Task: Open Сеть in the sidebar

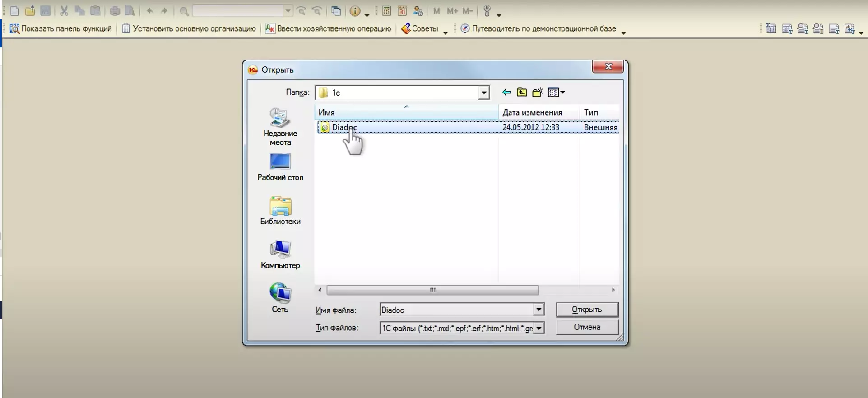Action: click(280, 298)
